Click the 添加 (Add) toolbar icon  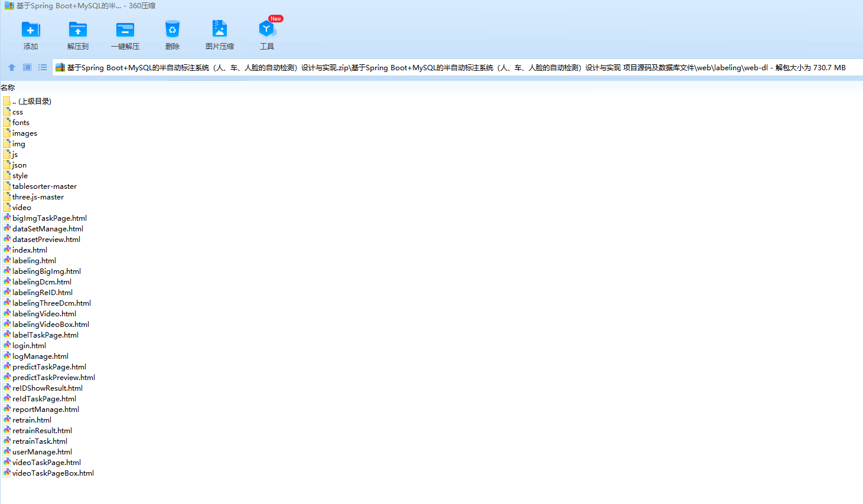click(x=31, y=29)
